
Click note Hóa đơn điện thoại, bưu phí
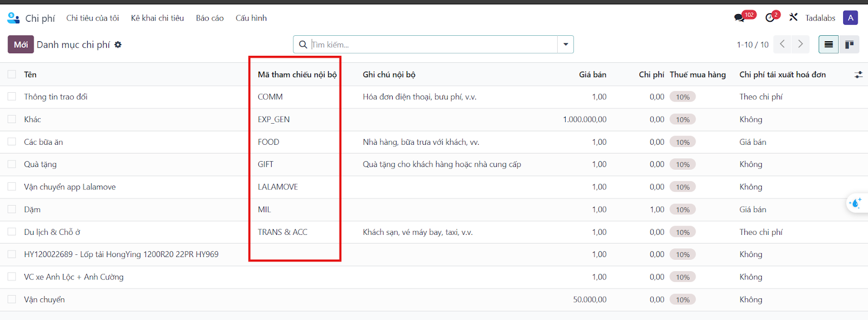[419, 97]
